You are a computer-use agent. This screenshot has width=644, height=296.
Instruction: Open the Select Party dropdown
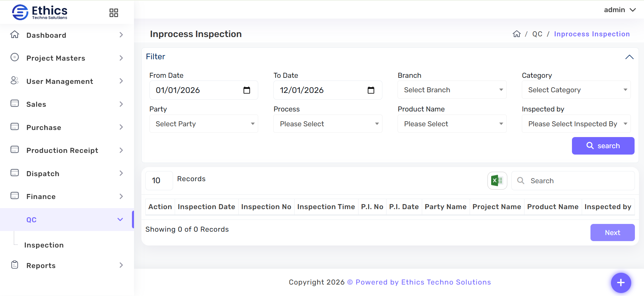click(204, 124)
